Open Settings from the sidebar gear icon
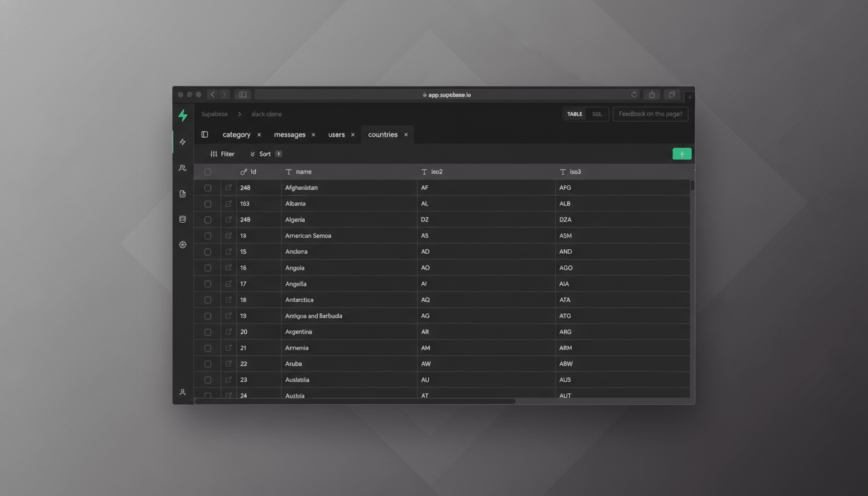868x496 pixels. 183,245
